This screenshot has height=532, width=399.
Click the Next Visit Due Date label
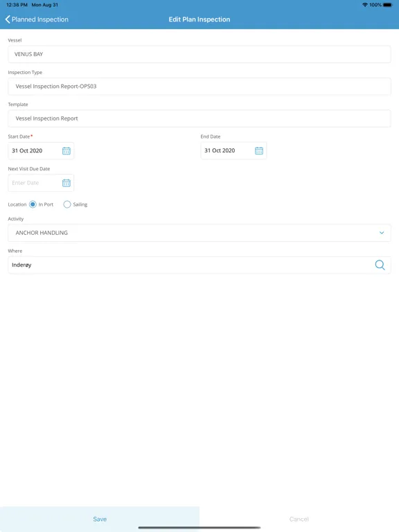pyautogui.click(x=29, y=168)
